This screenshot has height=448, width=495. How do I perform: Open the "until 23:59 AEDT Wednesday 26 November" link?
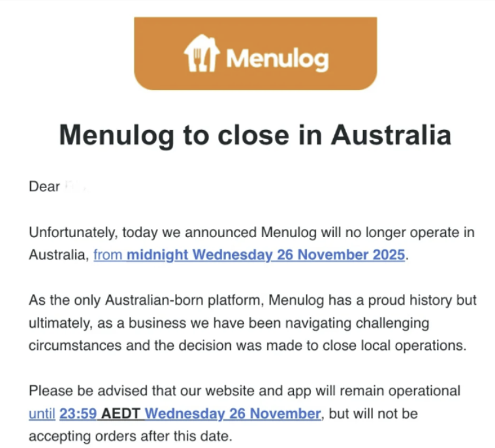(x=175, y=414)
